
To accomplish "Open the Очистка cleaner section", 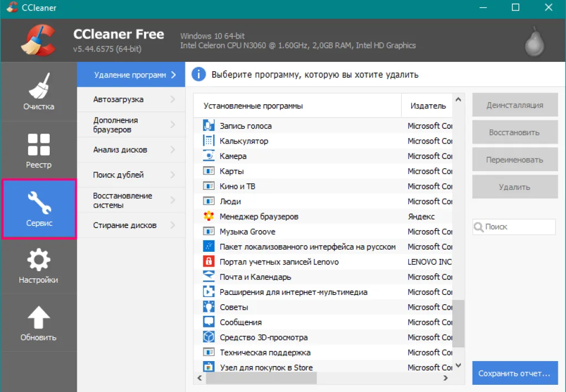I will coord(39,92).
